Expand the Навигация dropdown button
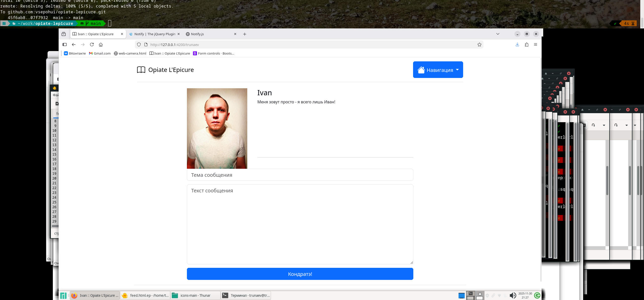 pos(438,70)
